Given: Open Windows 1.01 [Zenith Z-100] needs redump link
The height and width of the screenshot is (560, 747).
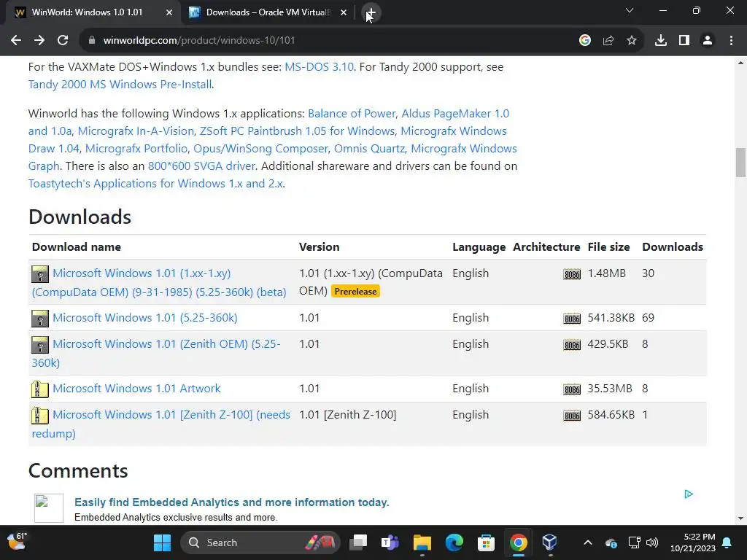Looking at the screenshot, I should coord(161,424).
